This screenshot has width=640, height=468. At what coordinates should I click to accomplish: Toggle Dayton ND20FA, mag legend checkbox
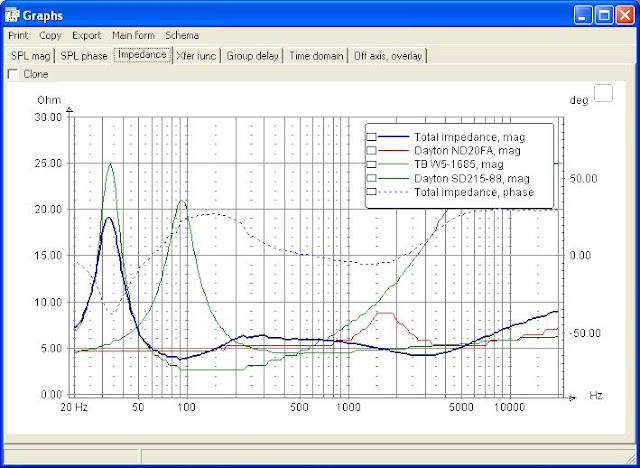373,150
